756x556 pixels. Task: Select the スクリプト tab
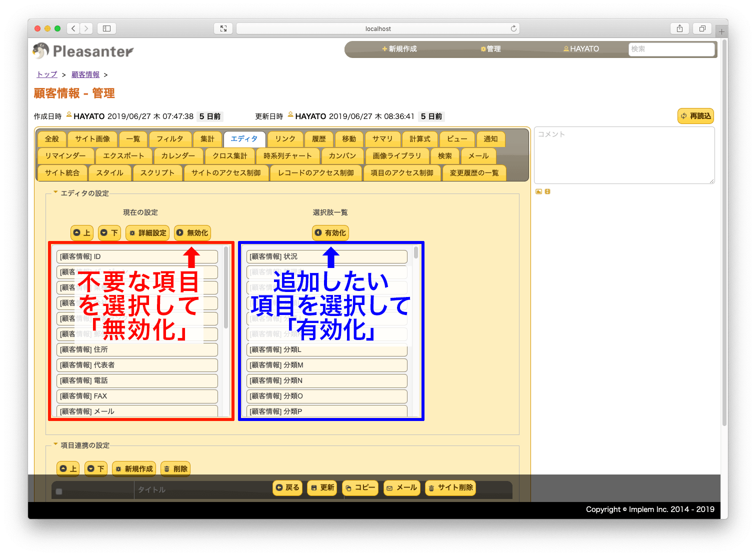click(x=157, y=173)
